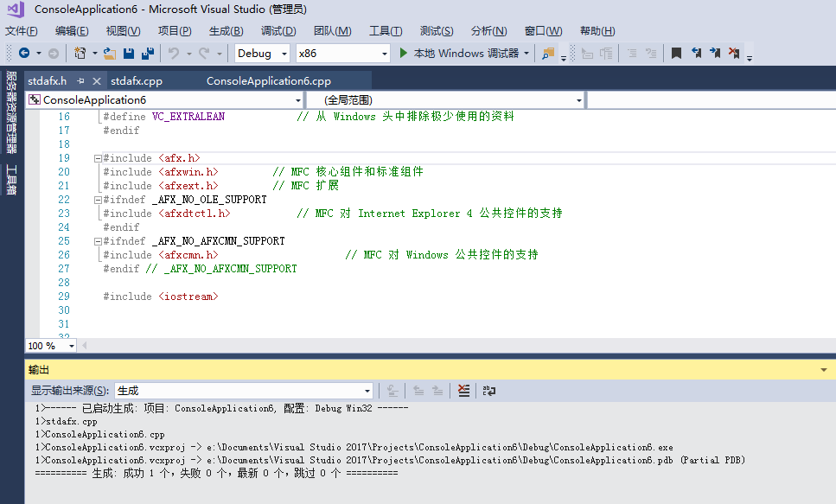Viewport: 836px width, 504px height.
Task: Open the x86 platform dropdown
Action: pos(385,54)
